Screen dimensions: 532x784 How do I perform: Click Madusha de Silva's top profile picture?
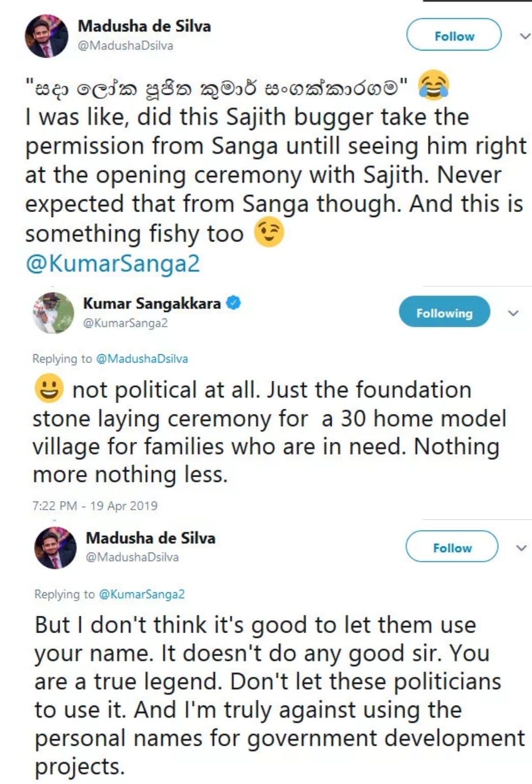tap(46, 36)
